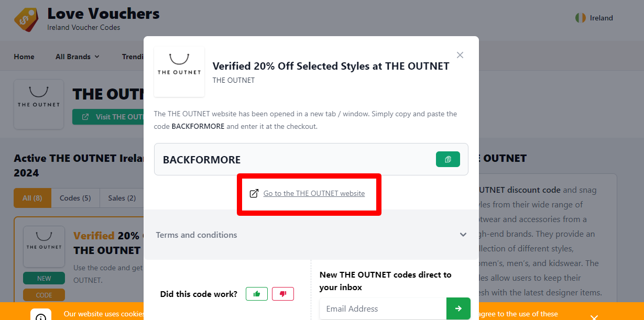Click THE OUTNET logo in the modal
This screenshot has height=320, width=644.
pyautogui.click(x=179, y=72)
